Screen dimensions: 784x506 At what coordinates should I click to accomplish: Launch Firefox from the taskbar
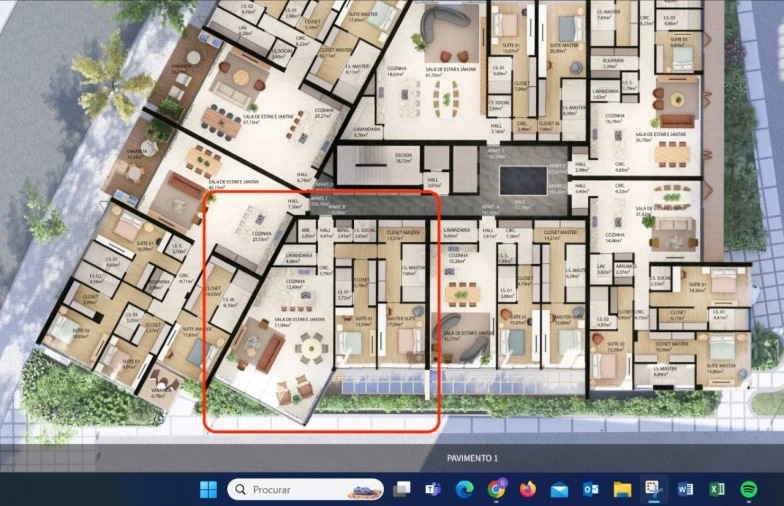528,489
